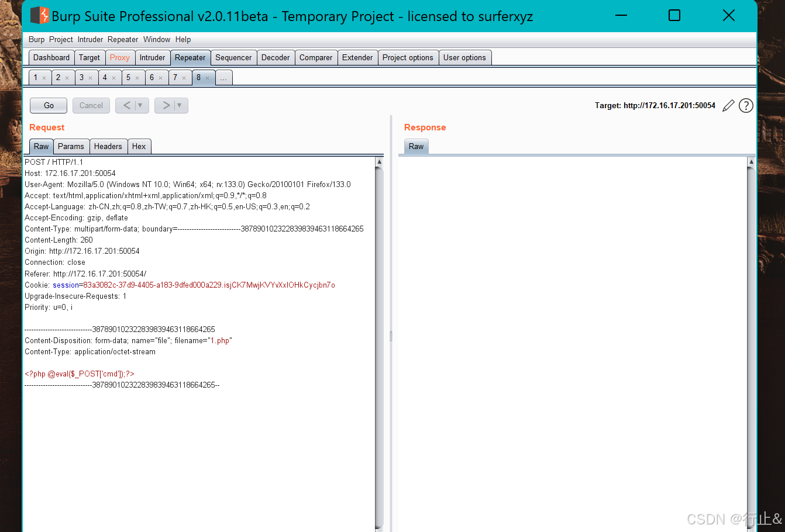Select Repeater request tab 6
This screenshot has height=532, width=785.
pos(152,78)
